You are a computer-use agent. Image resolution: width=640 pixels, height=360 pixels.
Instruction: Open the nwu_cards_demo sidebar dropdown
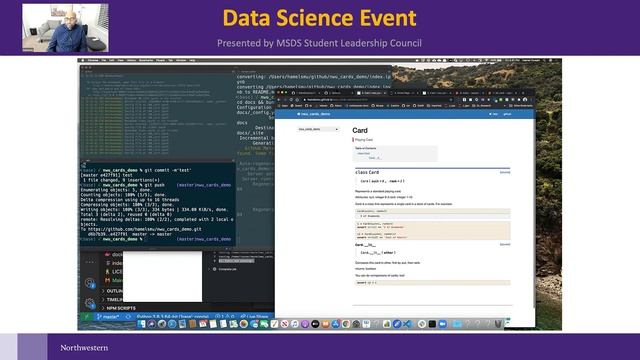(x=318, y=129)
